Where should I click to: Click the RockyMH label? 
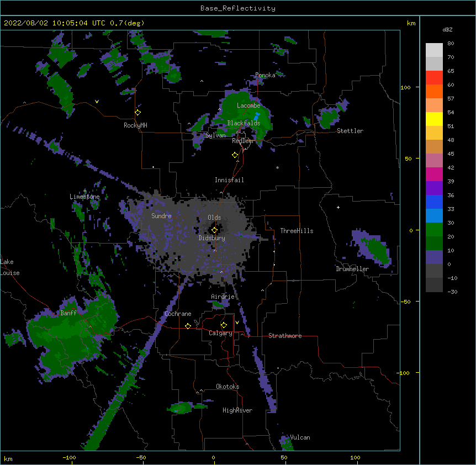(x=135, y=125)
